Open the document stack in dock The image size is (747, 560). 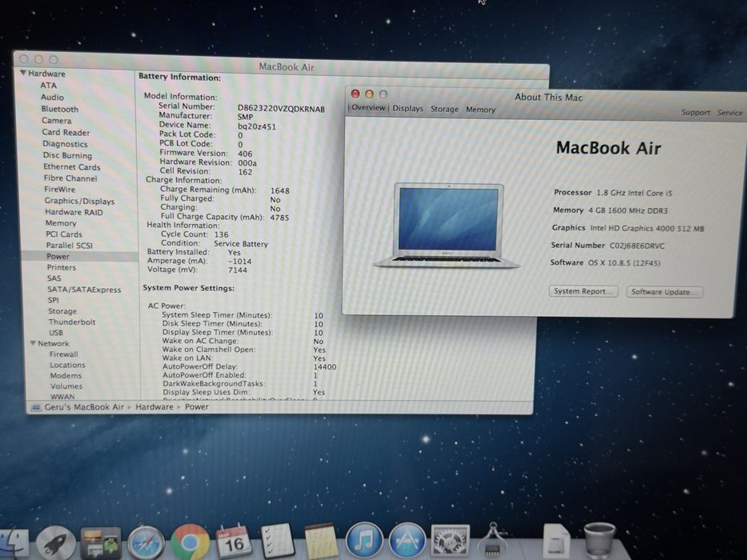pos(556,541)
